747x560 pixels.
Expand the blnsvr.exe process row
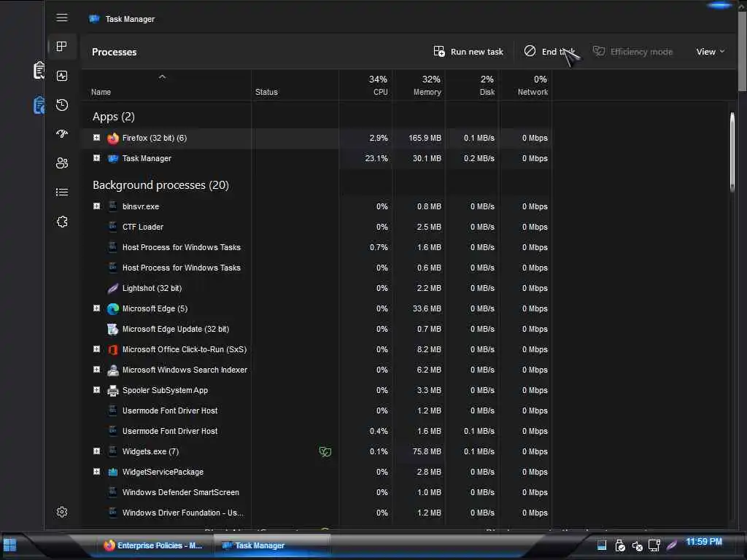97,206
